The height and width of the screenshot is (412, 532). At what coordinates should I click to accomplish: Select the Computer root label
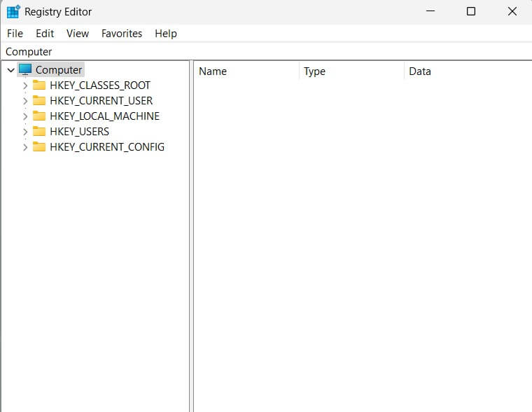click(x=59, y=69)
